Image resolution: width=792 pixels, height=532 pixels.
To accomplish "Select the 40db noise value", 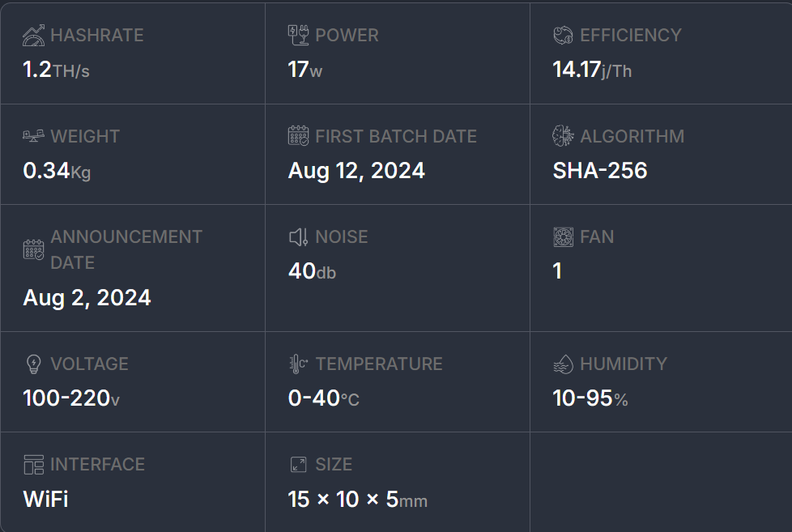I will click(x=312, y=271).
